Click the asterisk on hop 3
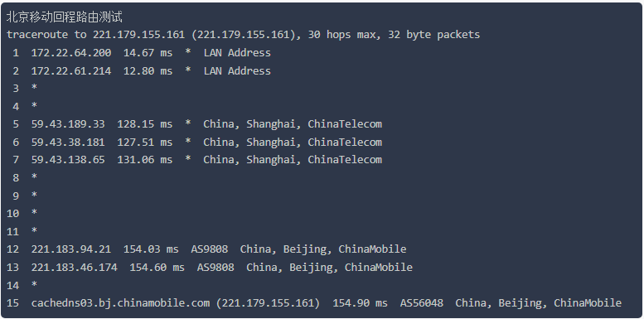This screenshot has height=319, width=644. (34, 88)
